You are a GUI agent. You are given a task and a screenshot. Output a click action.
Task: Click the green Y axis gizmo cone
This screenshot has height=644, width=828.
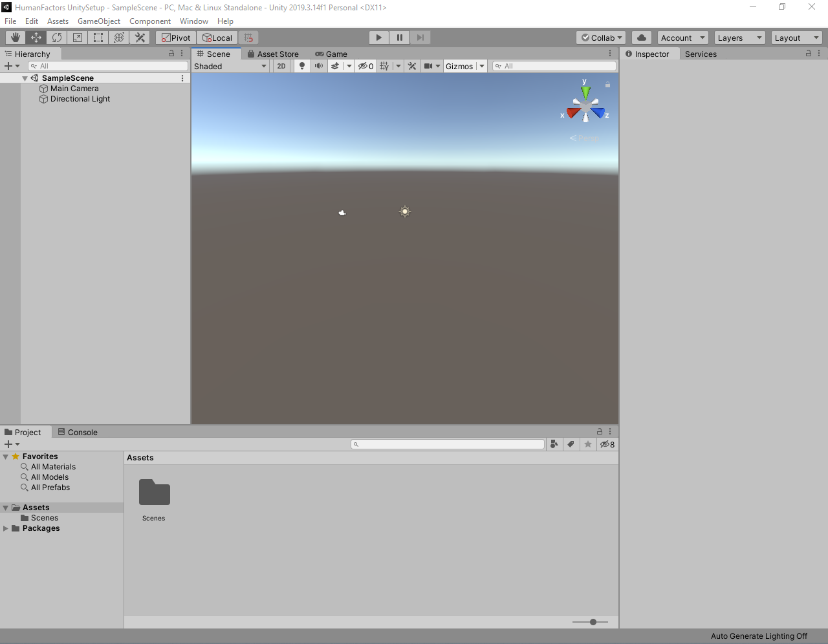585,92
